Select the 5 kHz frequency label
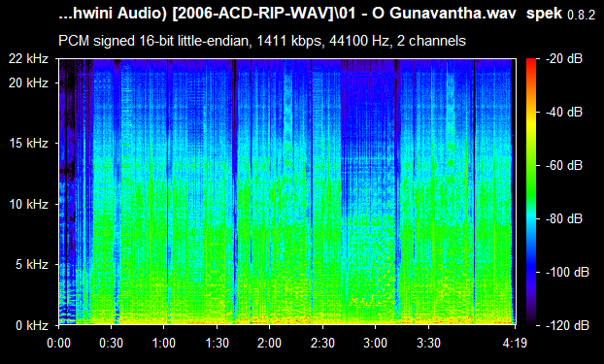604x364 pixels. (x=32, y=265)
